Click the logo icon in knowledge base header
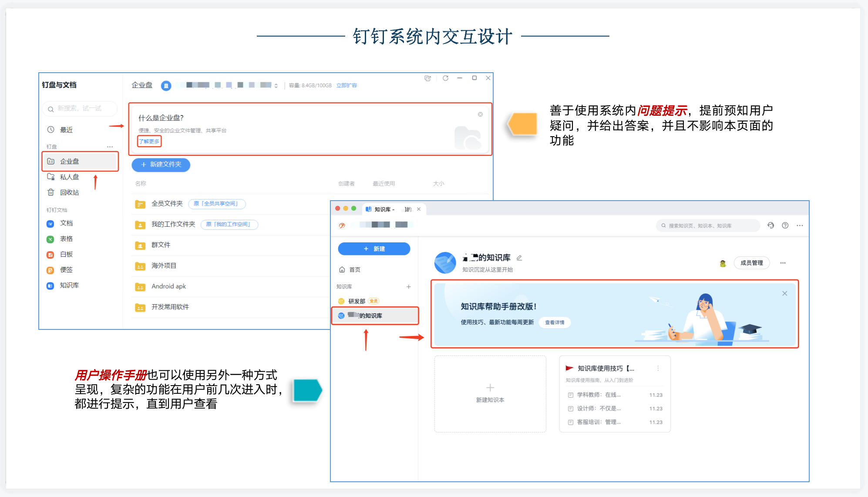The height and width of the screenshot is (497, 868). [x=342, y=225]
